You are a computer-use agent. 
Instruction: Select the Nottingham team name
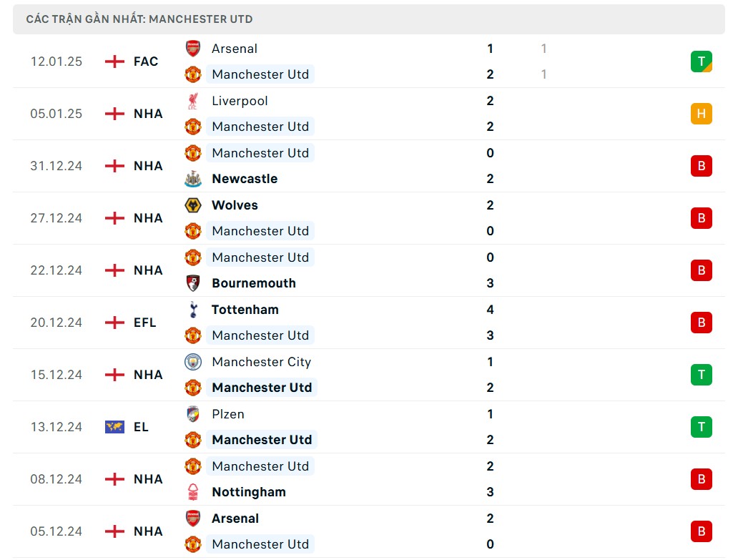coord(248,492)
